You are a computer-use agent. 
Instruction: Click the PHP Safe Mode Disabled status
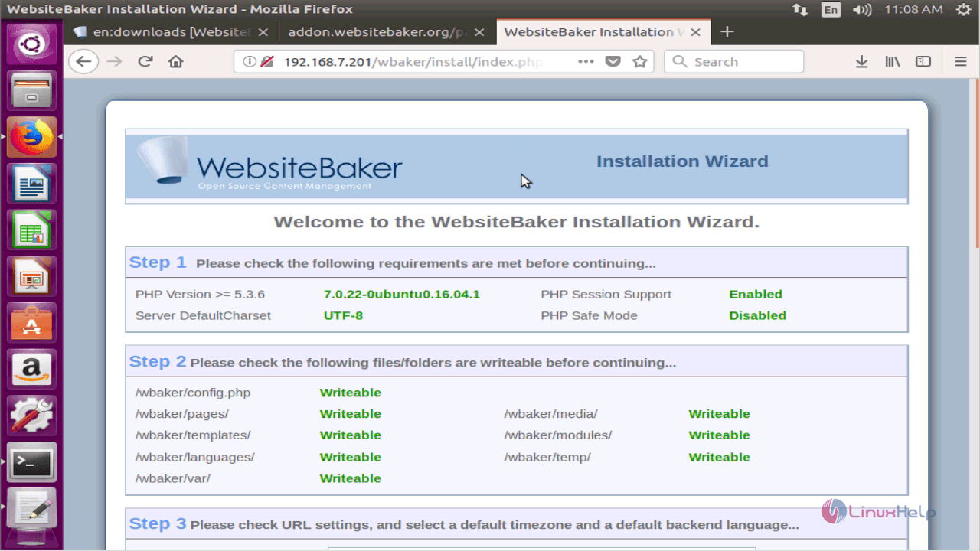tap(757, 315)
